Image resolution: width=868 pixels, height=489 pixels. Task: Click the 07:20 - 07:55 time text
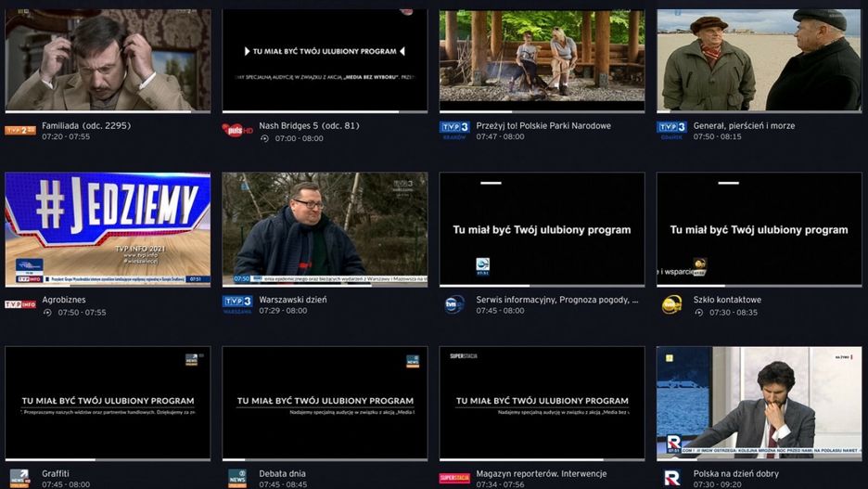(66, 136)
